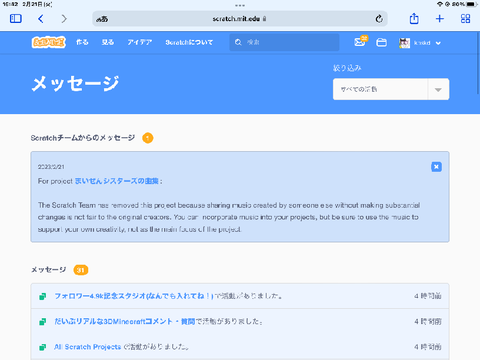Click the Scratch Team message count badge
Viewport: 480px width, 360px height.
148,138
